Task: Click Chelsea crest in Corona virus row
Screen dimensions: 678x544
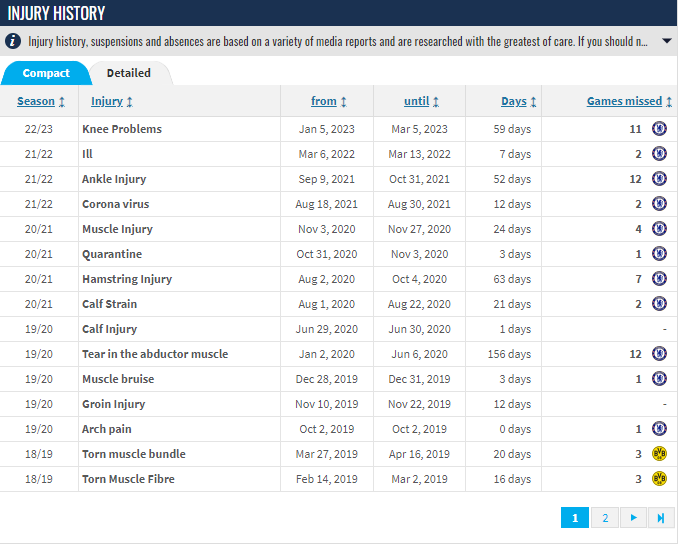Action: [659, 204]
